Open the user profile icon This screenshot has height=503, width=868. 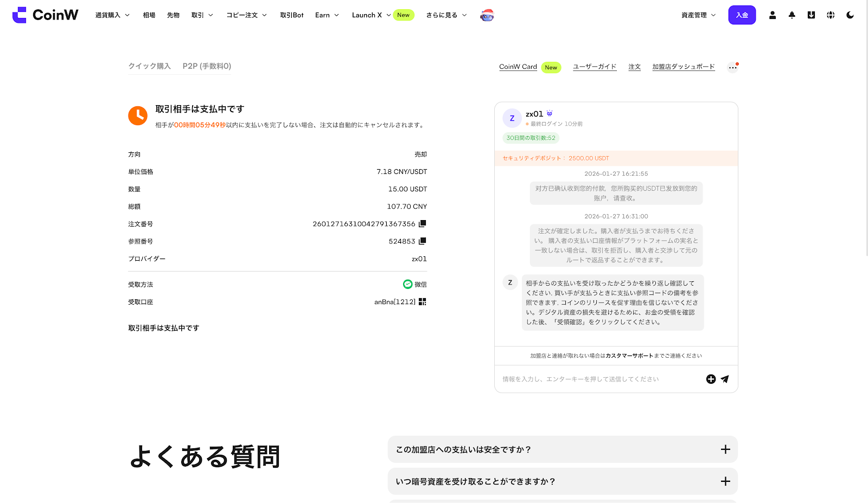pos(773,15)
